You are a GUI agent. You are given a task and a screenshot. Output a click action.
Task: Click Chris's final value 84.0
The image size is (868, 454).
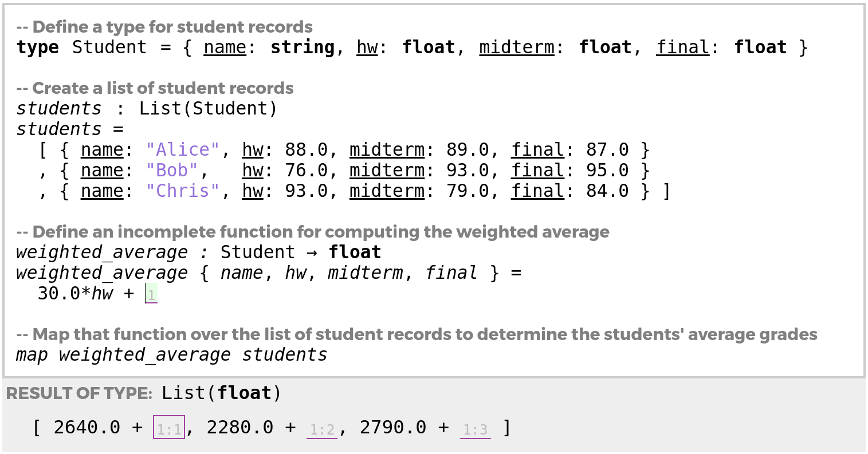coord(607,191)
